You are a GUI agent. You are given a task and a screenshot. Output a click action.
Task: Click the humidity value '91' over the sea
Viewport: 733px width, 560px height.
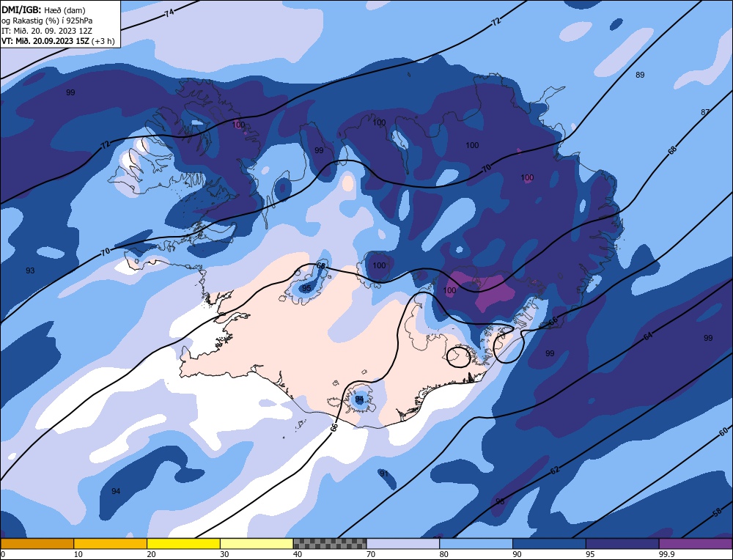[384, 474]
